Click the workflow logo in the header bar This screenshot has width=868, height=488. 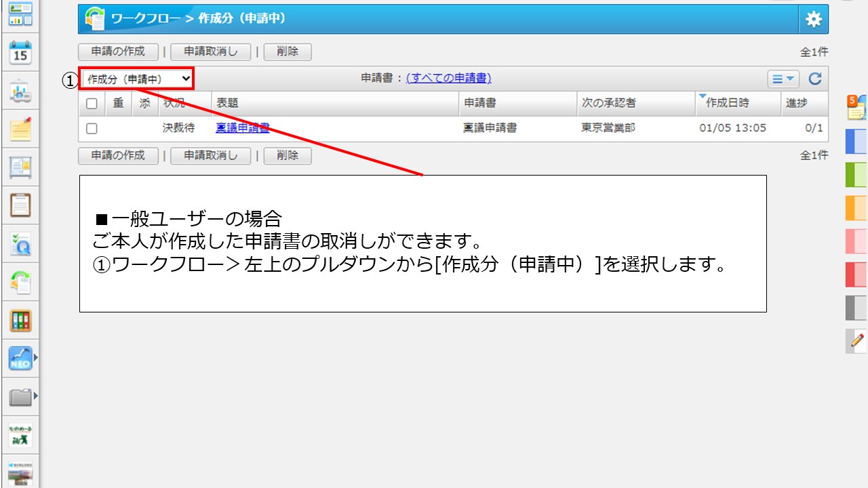coord(95,19)
